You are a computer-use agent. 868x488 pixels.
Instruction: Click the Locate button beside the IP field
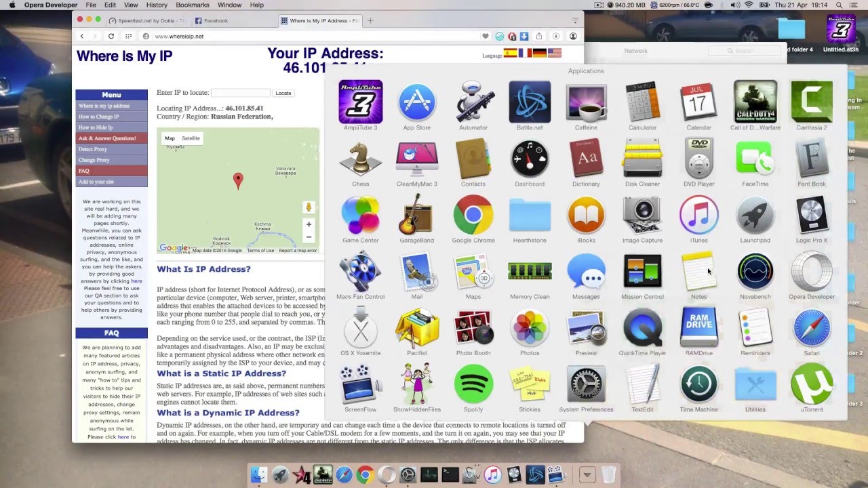coord(283,93)
